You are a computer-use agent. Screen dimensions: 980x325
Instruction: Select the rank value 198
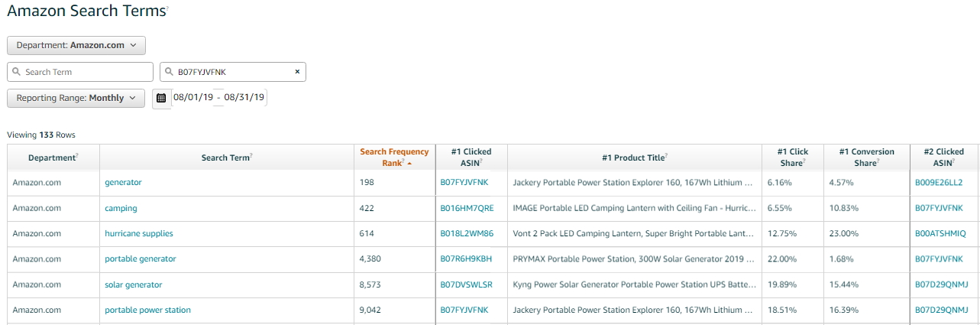(x=366, y=183)
